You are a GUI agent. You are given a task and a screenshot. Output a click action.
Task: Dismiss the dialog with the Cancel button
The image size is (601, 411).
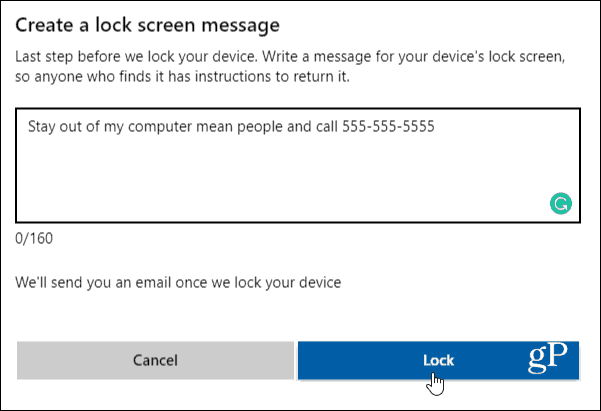pyautogui.click(x=155, y=360)
